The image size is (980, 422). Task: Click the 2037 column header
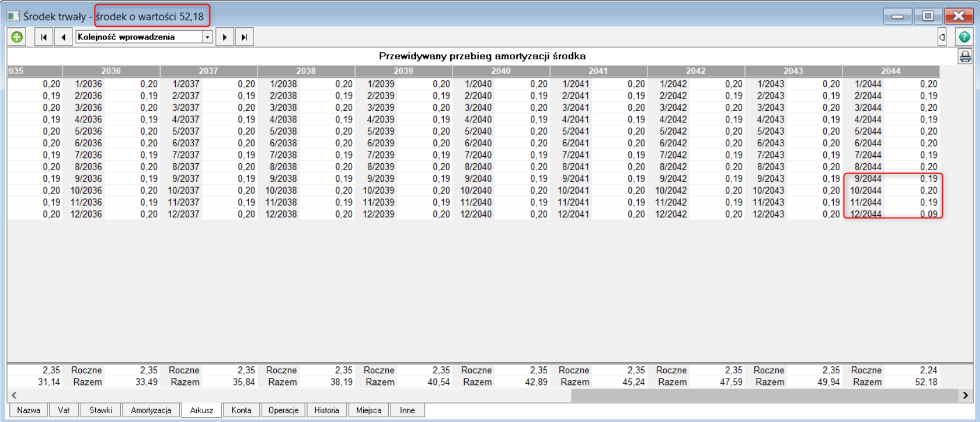[208, 71]
